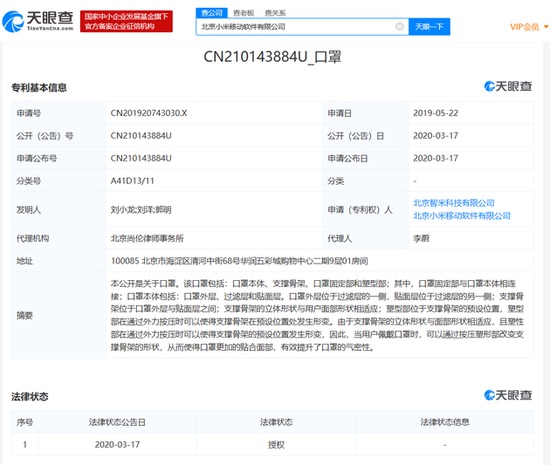Screen dimensions: 550x465
Task: Click the 天眼查 watermark beside 法律状态
Action: (508, 395)
